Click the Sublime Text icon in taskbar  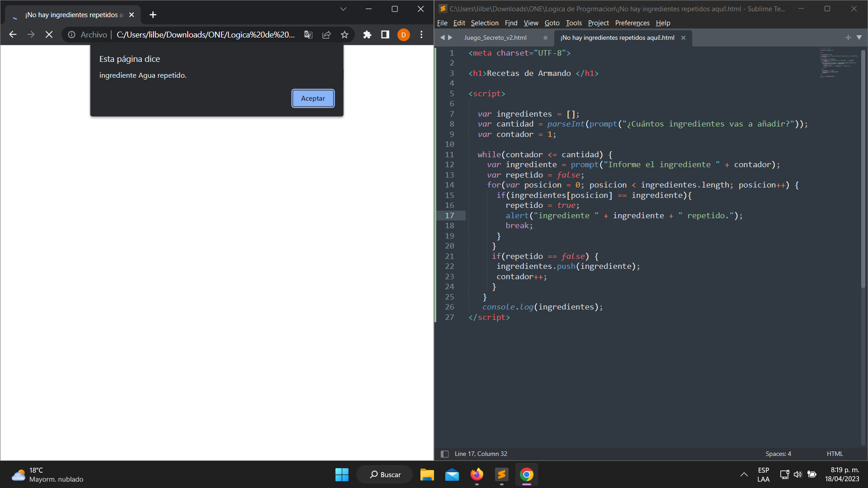pyautogui.click(x=501, y=474)
